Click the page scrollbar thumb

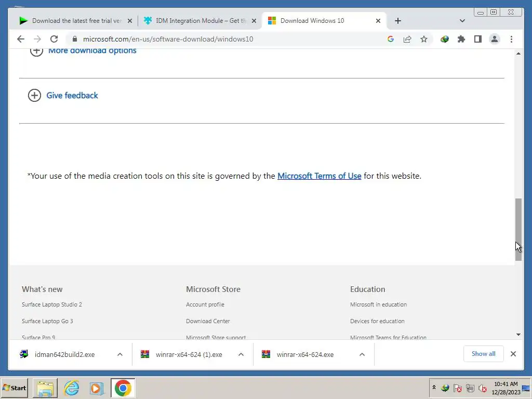pyautogui.click(x=518, y=229)
